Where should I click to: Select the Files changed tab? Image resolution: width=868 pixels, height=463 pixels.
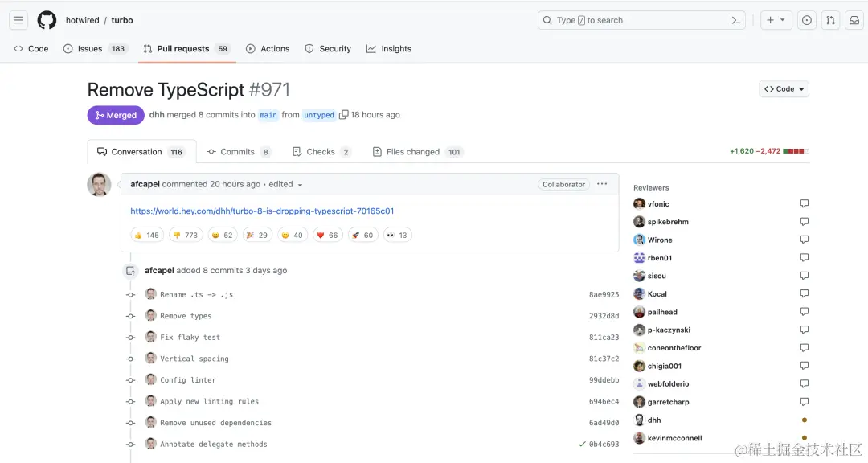coord(418,152)
